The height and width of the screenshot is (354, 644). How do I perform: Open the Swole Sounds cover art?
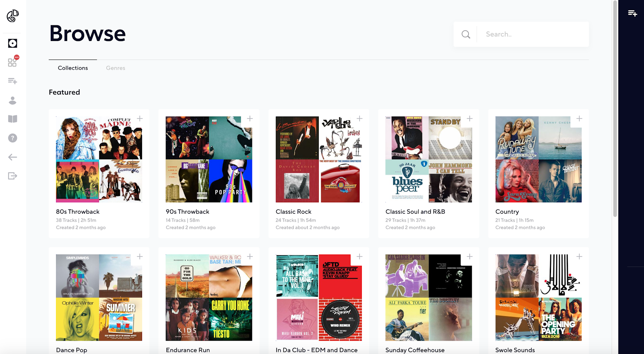pyautogui.click(x=539, y=298)
